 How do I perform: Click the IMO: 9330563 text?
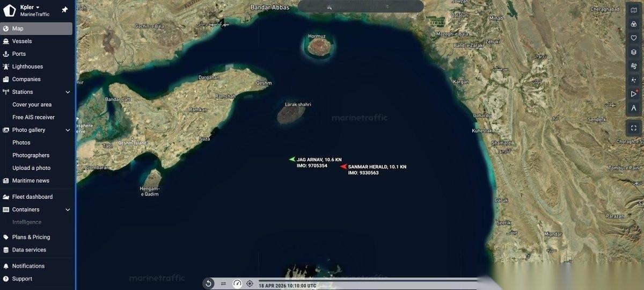[363, 173]
